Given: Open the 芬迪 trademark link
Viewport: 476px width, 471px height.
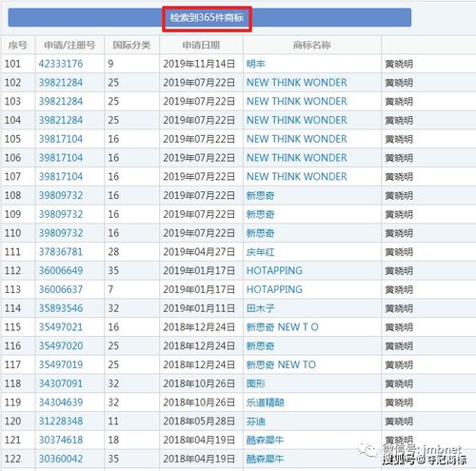Looking at the screenshot, I should (256, 422).
